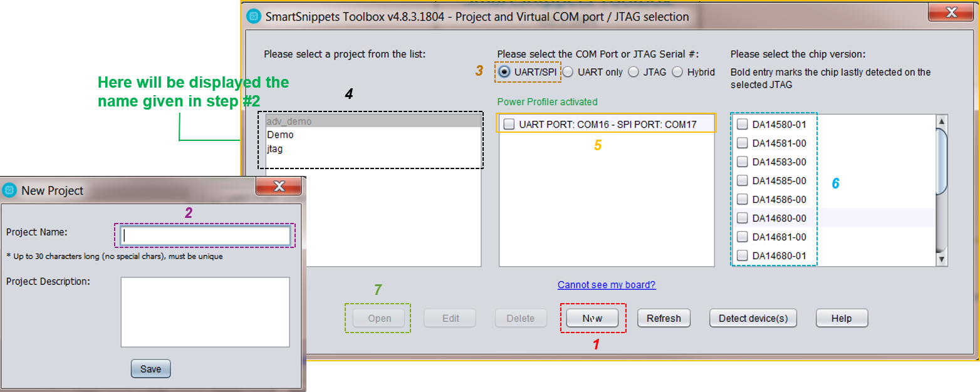Close the New Project dialog
This screenshot has height=392, width=980.
[x=279, y=187]
